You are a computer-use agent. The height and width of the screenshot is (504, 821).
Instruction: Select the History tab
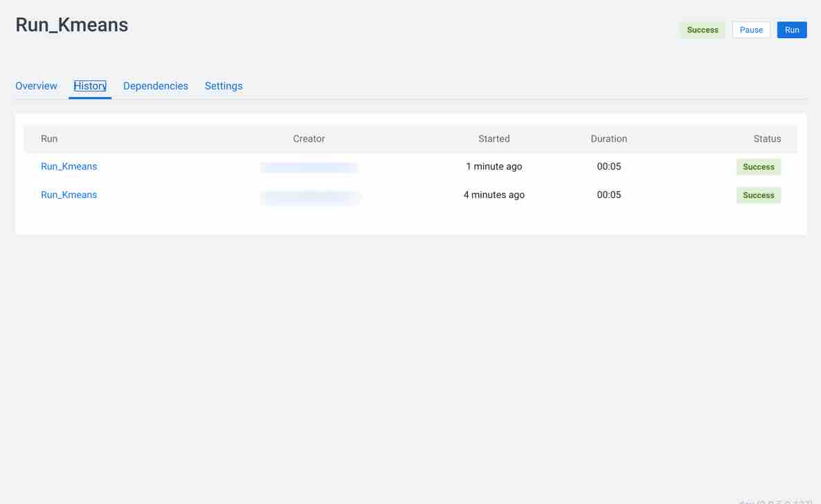coord(90,86)
